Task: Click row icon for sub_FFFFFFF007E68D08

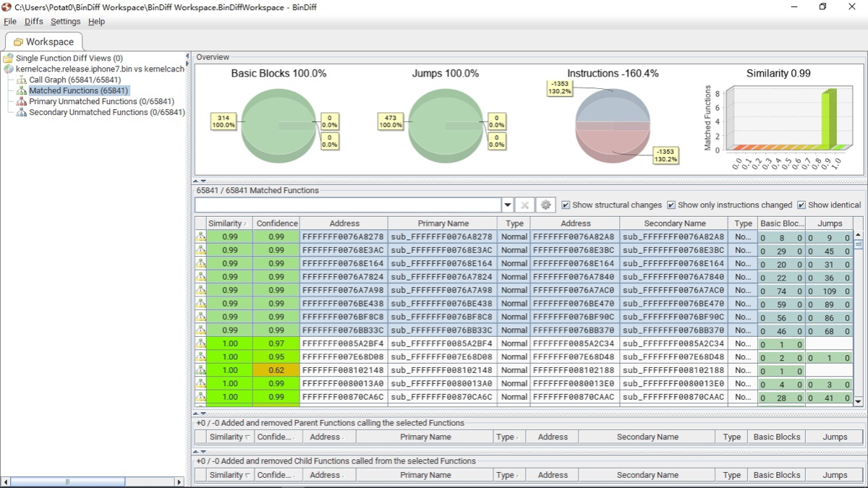Action: pos(200,357)
